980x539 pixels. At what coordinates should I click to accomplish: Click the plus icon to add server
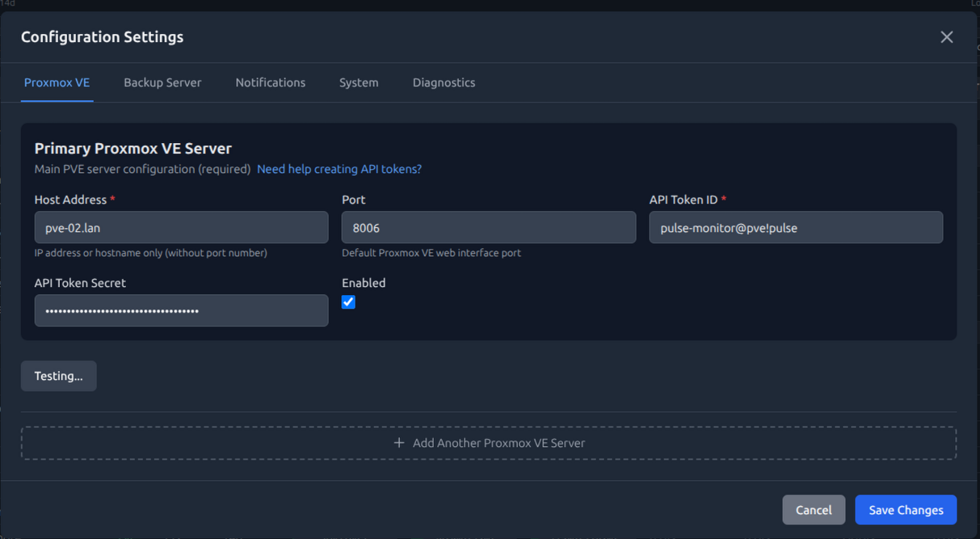tap(398, 443)
